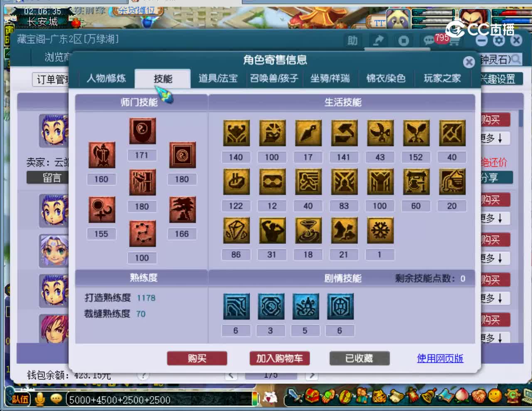Select the tree sect skill at level 166
The width and height of the screenshot is (532, 411).
point(182,210)
